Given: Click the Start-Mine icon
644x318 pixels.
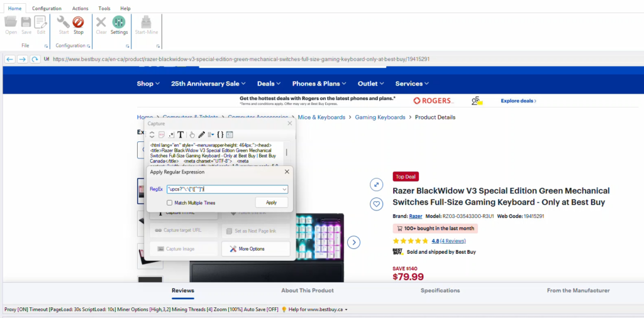Looking at the screenshot, I should pyautogui.click(x=146, y=22).
